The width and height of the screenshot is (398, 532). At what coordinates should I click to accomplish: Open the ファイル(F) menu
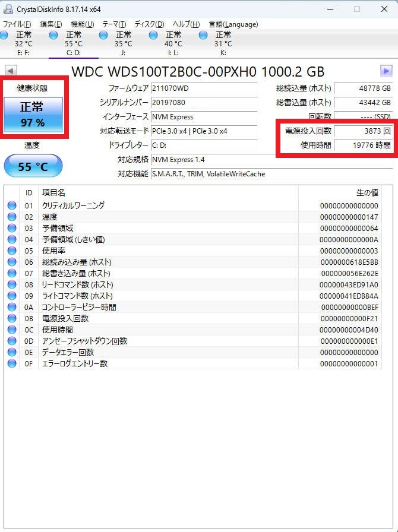tap(17, 24)
